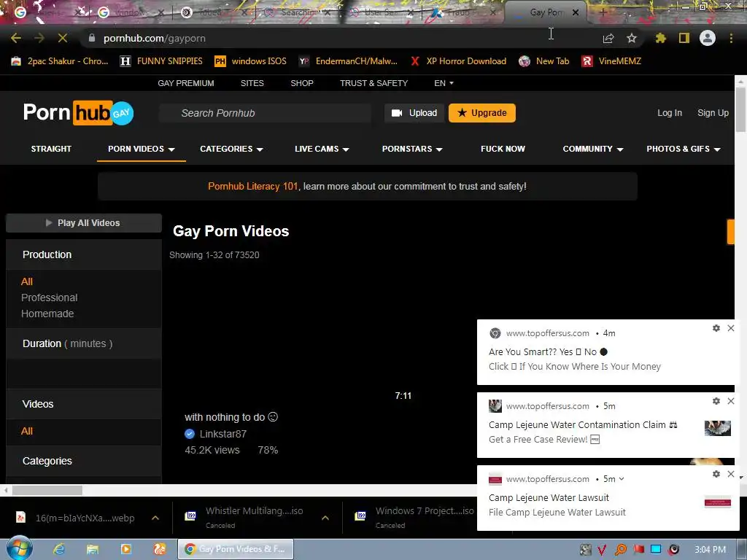Click the Search Pornhub input field

pos(266,113)
